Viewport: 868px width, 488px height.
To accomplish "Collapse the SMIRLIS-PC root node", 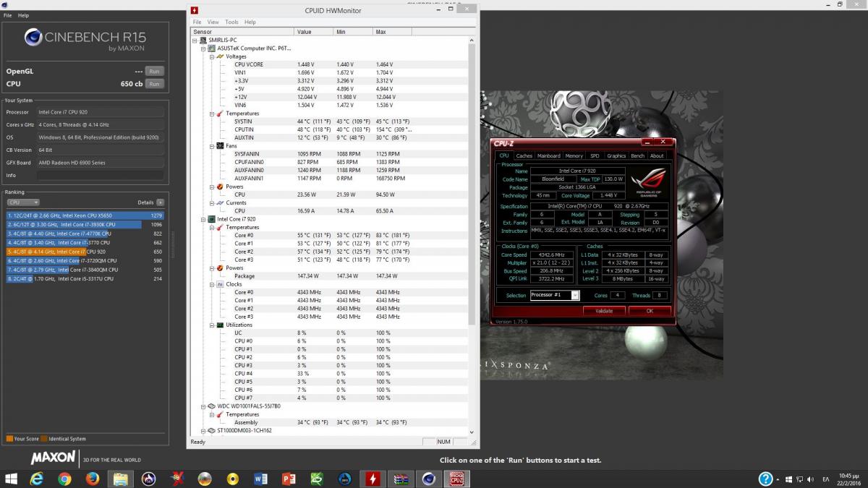I will click(x=195, y=40).
